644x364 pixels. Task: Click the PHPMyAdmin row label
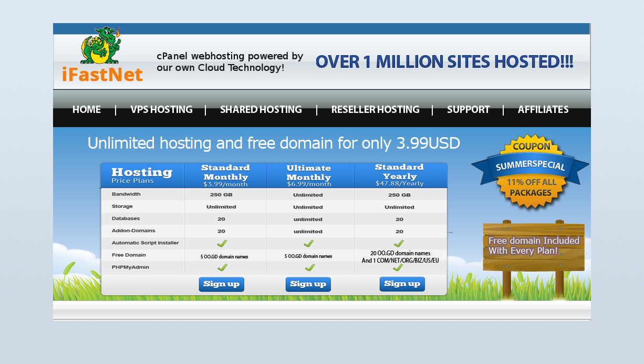tap(130, 267)
